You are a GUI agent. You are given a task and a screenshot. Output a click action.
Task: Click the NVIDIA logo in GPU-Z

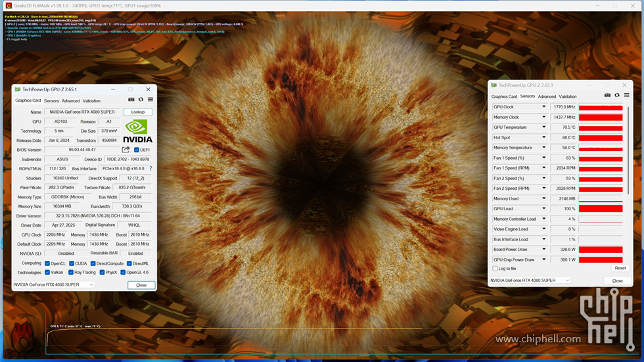(x=137, y=131)
